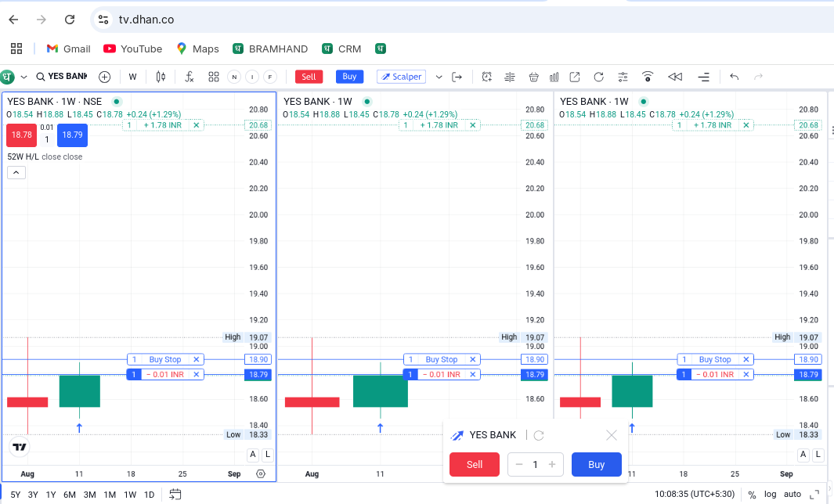Open the chart settings sliders icon

[x=623, y=77]
